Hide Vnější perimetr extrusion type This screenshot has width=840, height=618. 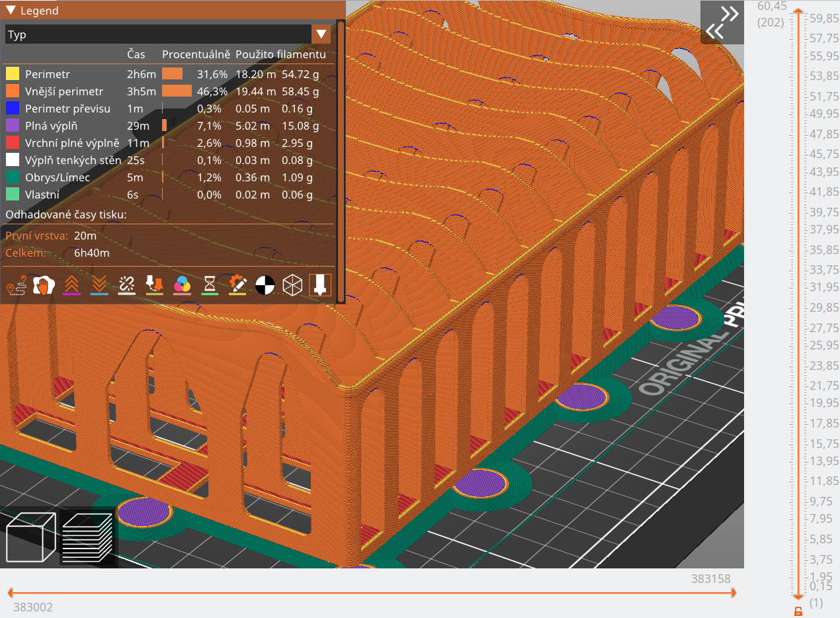[x=64, y=91]
